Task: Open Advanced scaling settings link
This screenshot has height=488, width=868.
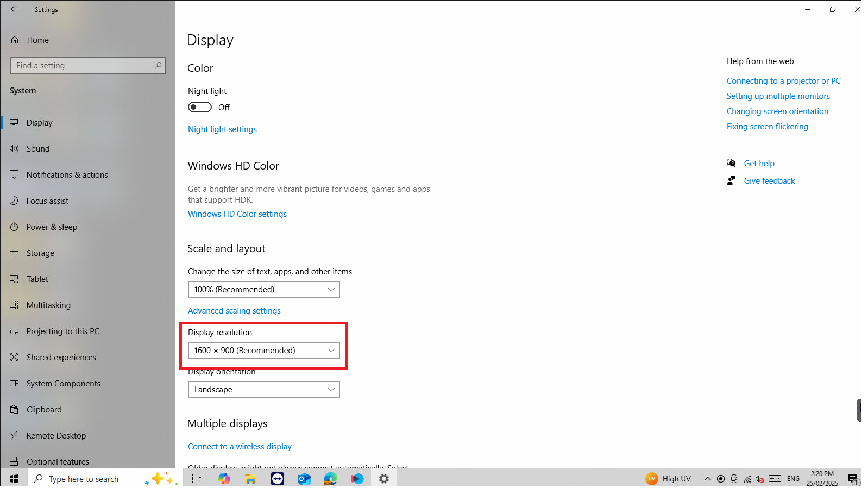Action: 234,311
